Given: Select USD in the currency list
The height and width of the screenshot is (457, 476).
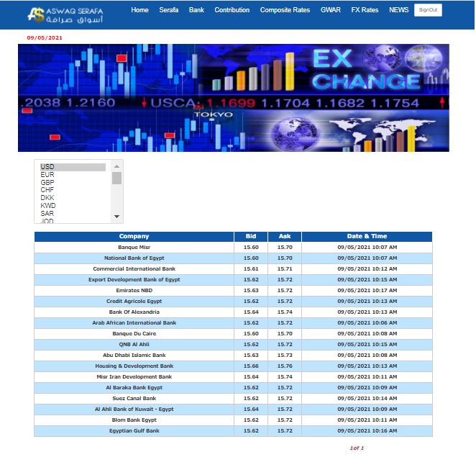Looking at the screenshot, I should [x=73, y=167].
